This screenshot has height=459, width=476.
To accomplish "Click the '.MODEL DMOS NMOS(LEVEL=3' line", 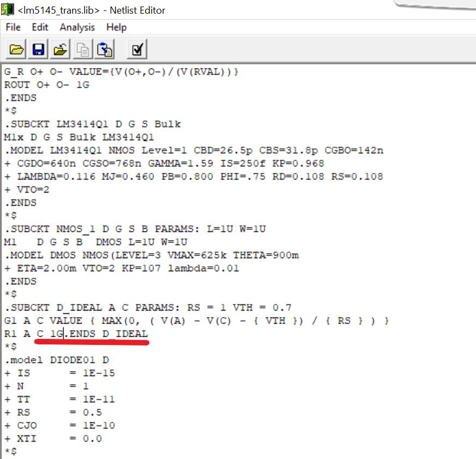I will pyautogui.click(x=152, y=255).
